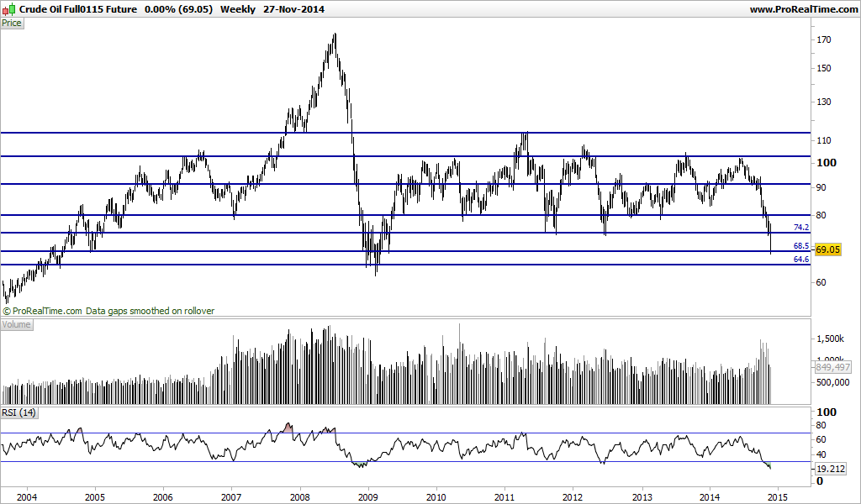Image resolution: width=861 pixels, height=504 pixels.
Task: Click the 68.5 support level label
Action: (x=801, y=245)
